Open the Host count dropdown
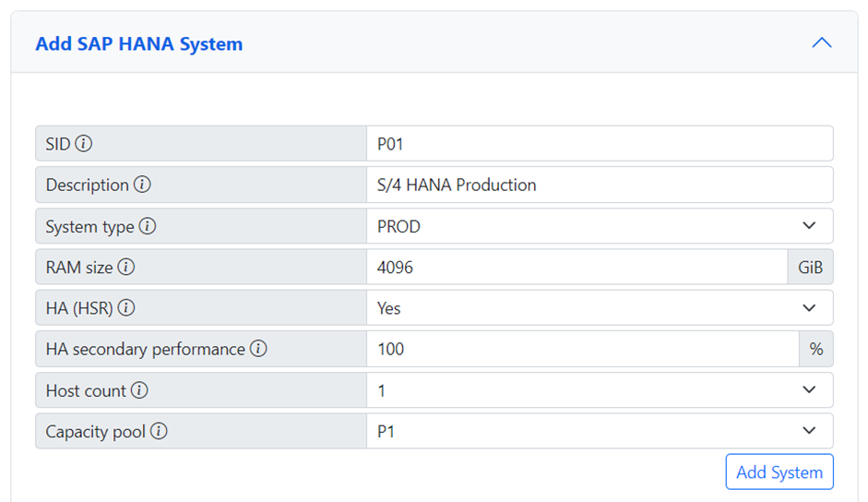 pos(600,390)
